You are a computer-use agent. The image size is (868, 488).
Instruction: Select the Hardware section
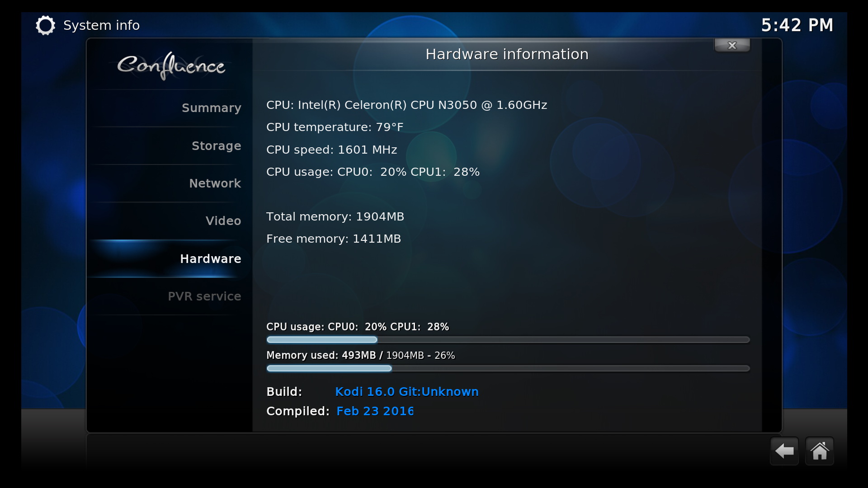click(x=169, y=258)
